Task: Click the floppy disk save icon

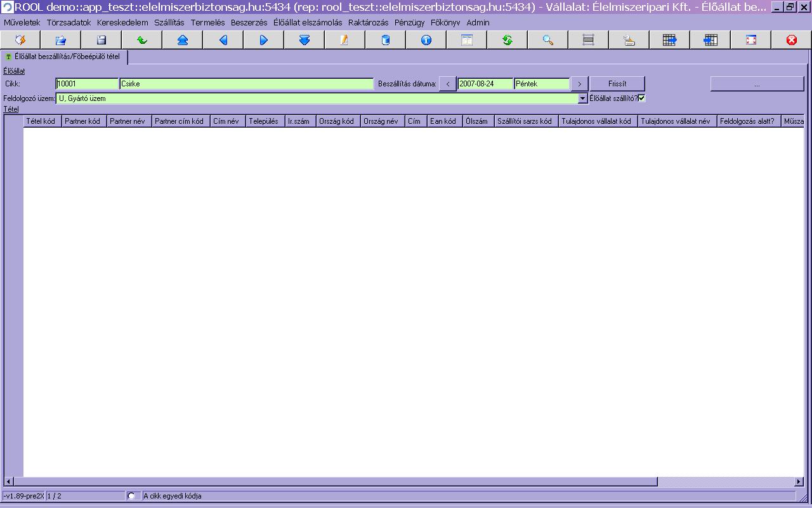Action: (101, 40)
